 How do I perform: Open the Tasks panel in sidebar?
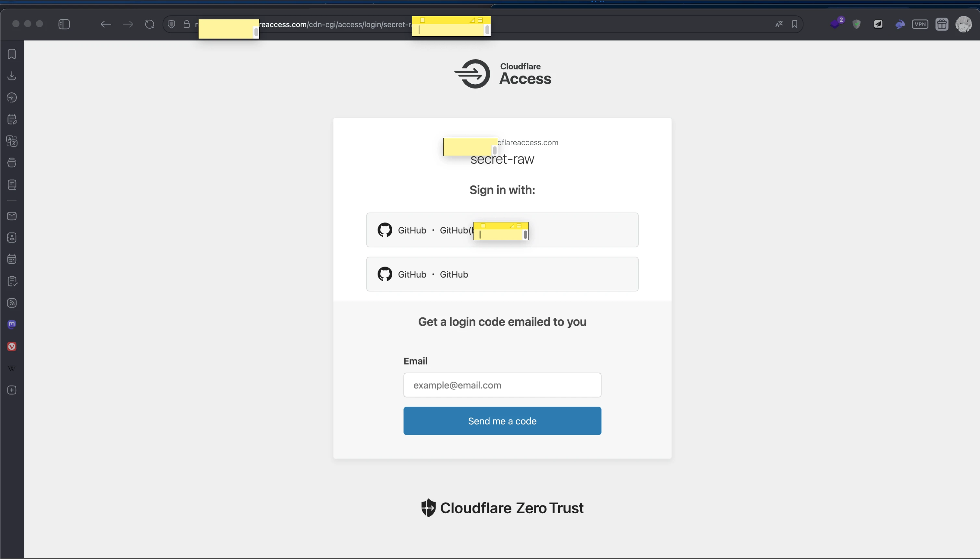click(12, 281)
